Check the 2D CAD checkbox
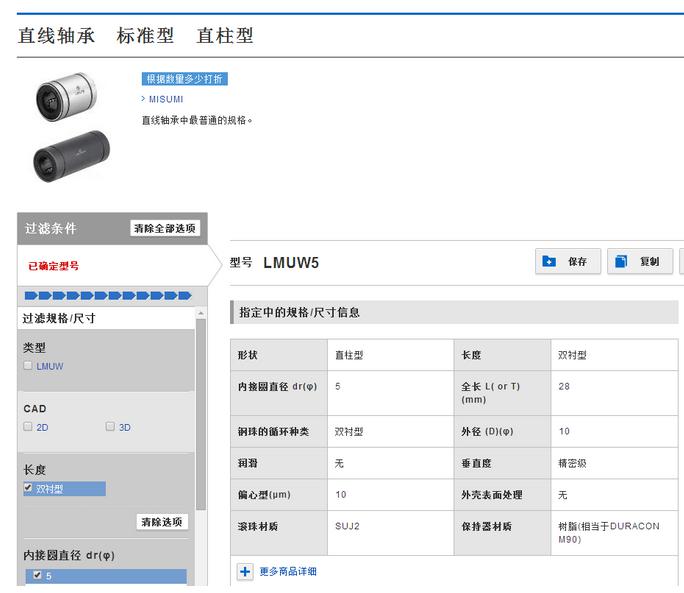The height and width of the screenshot is (593, 684). pyautogui.click(x=28, y=427)
